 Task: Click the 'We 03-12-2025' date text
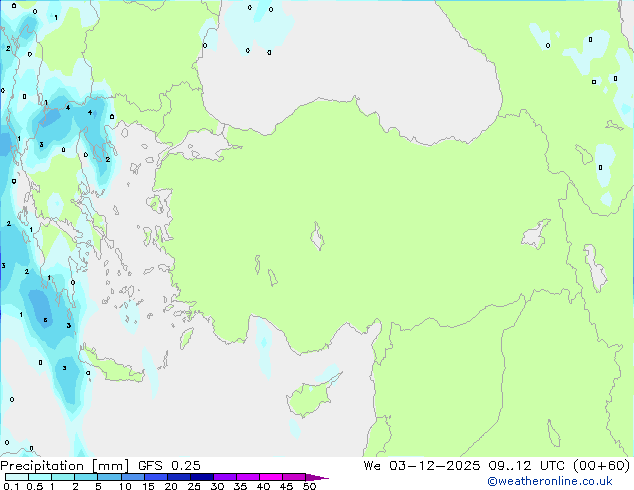pos(422,465)
